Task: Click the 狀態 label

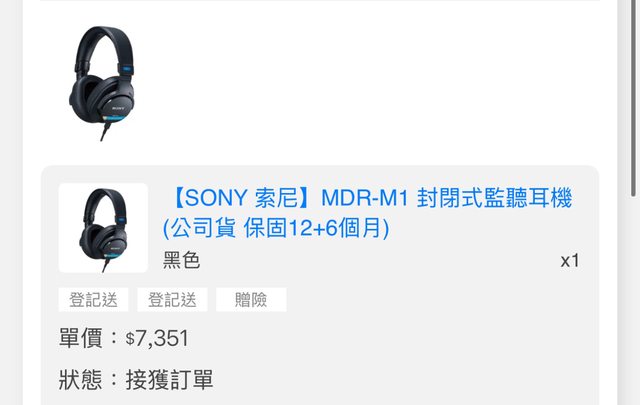Action: click(x=80, y=380)
